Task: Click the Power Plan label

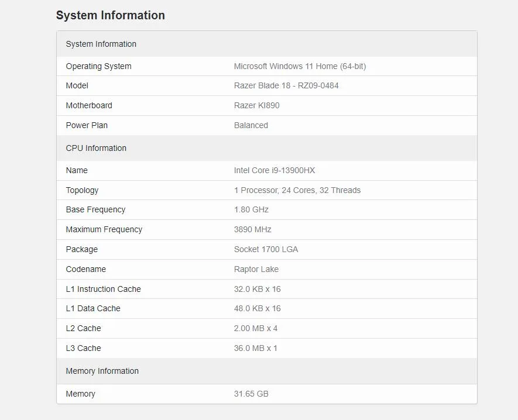Action: coord(87,125)
